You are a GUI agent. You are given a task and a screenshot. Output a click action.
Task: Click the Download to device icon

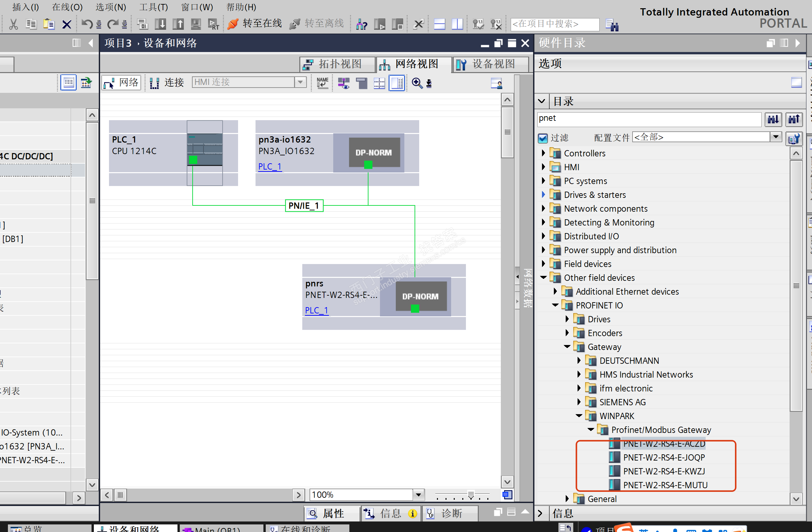(x=160, y=24)
